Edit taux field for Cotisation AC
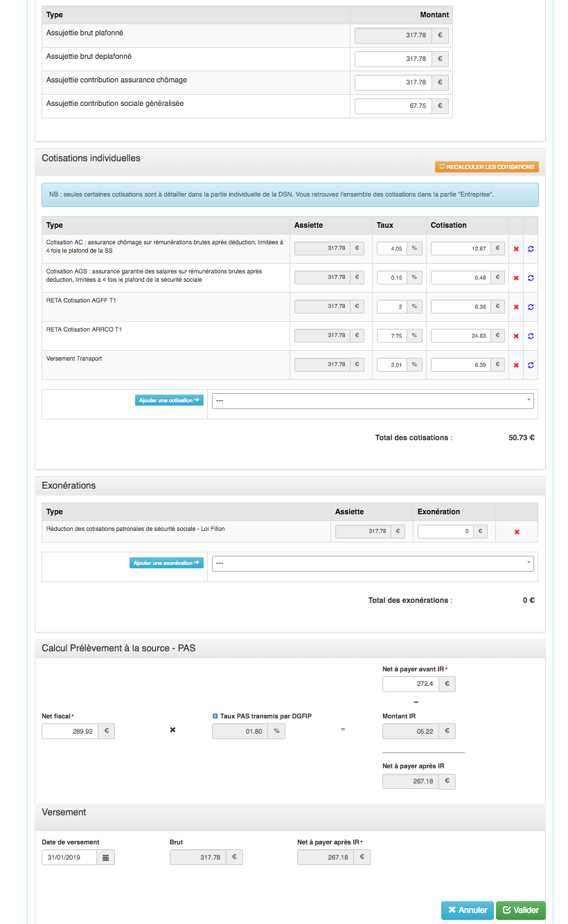 tap(391, 249)
